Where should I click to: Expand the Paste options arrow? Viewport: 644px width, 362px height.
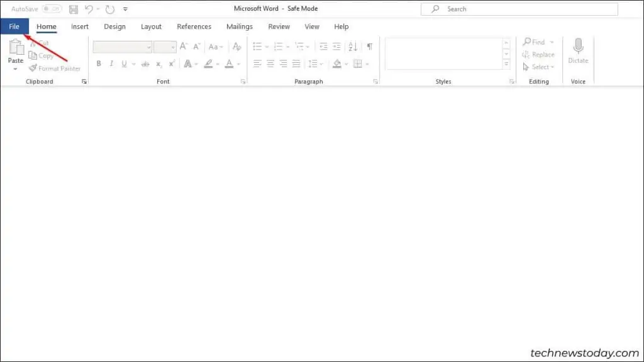point(15,69)
